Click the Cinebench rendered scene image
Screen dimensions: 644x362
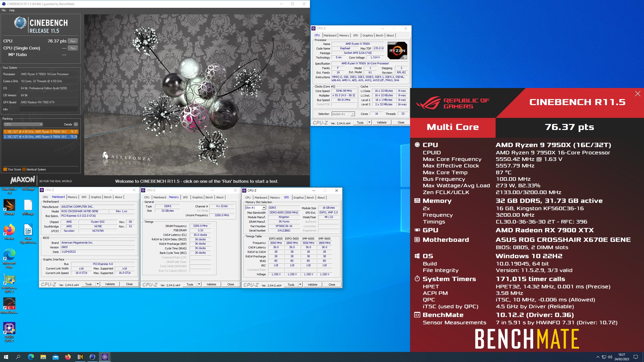point(197,95)
